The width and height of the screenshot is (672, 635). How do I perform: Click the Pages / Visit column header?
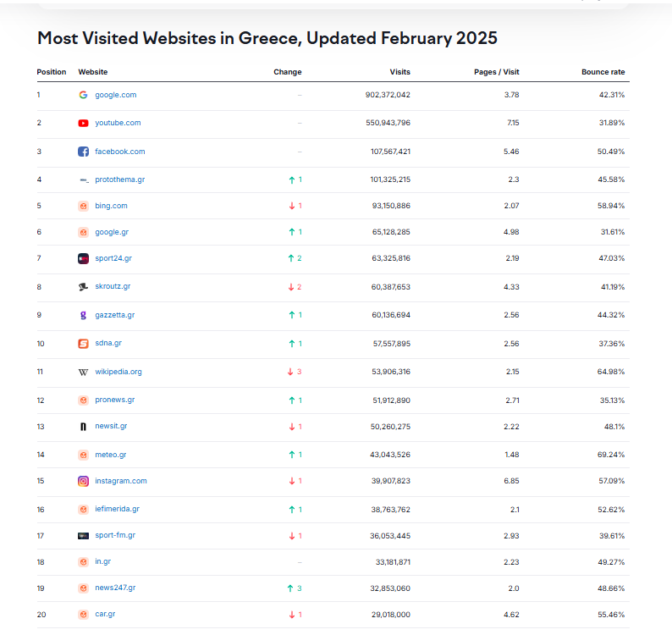(496, 72)
